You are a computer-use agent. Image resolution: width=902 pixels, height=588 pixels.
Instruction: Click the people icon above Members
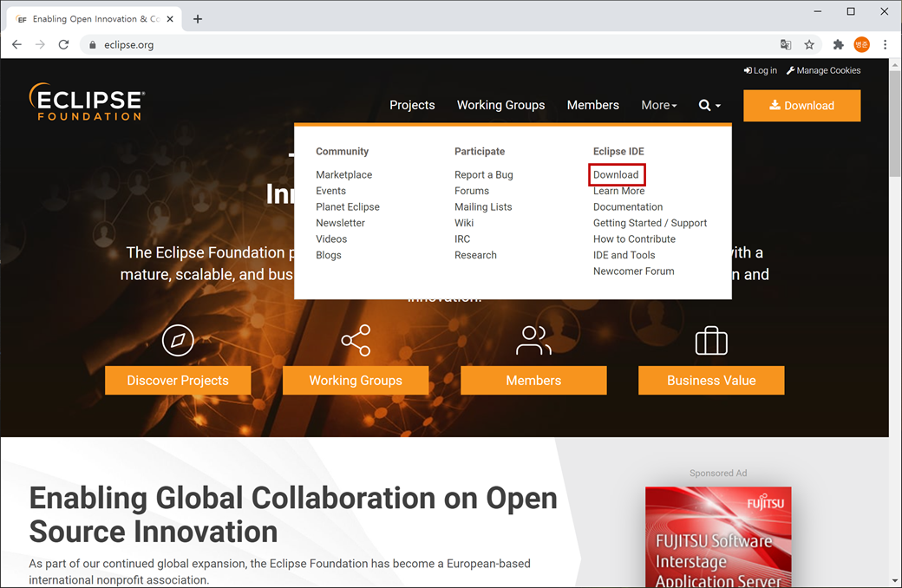533,340
